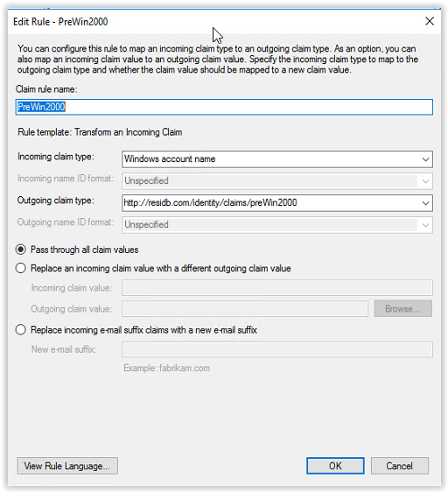Click the Claim rule name text field
The width and height of the screenshot is (448, 493).
224,107
